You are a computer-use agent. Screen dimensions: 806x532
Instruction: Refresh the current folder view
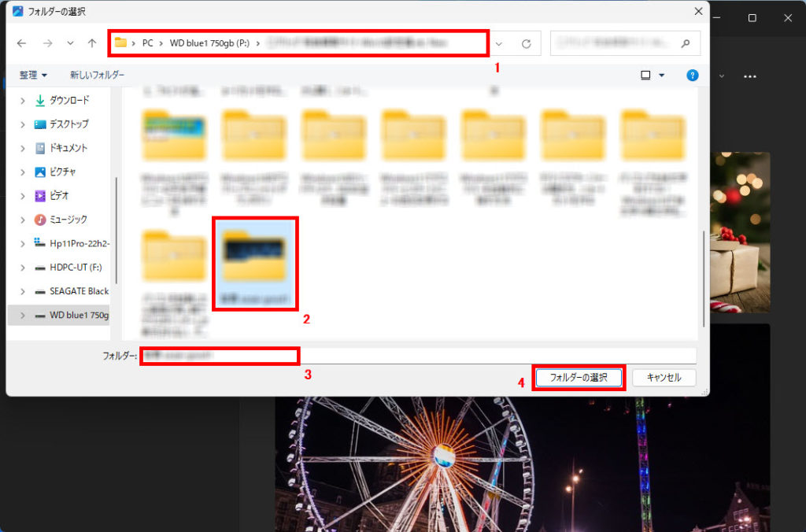coord(526,43)
